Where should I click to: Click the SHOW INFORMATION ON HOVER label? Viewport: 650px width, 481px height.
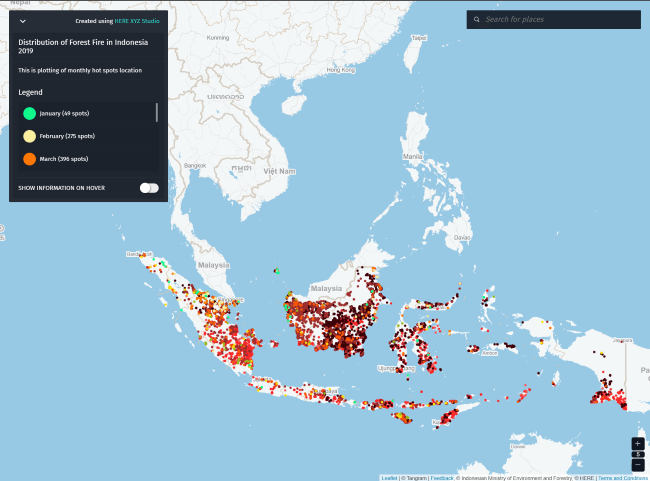(x=61, y=188)
